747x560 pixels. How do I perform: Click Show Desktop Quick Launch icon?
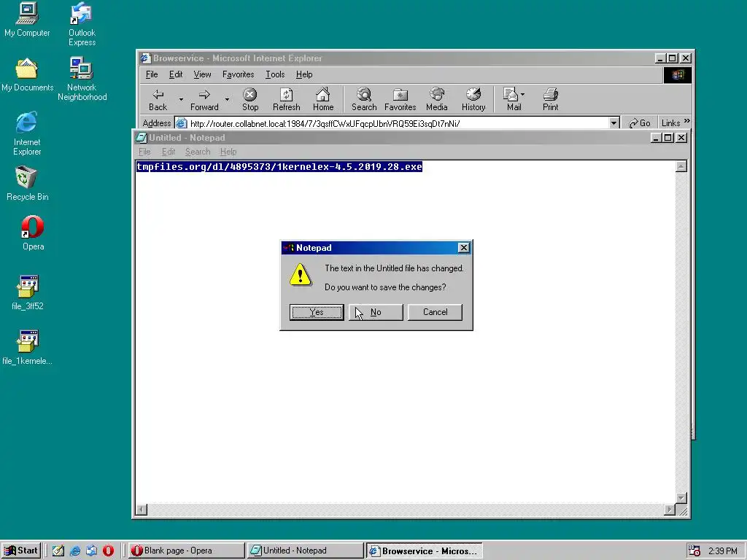pyautogui.click(x=58, y=551)
